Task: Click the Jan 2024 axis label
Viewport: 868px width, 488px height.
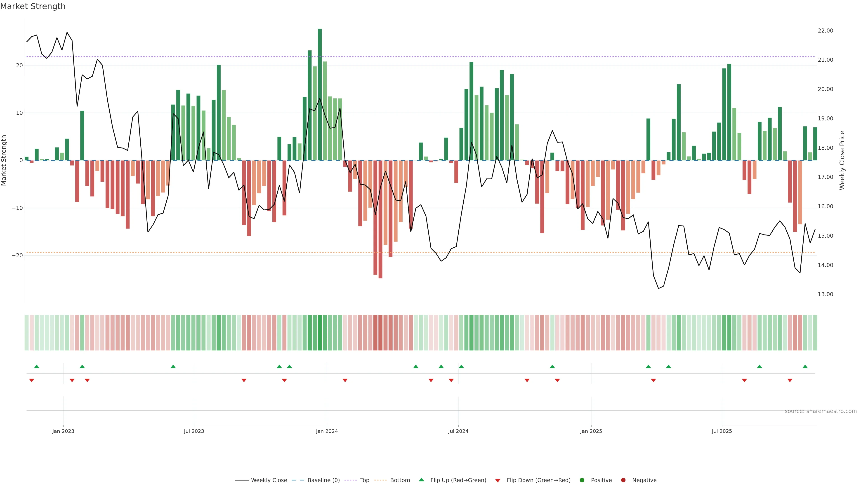Action: [326, 431]
